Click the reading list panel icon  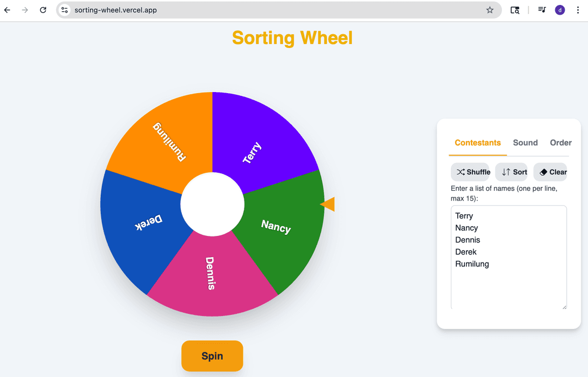[x=541, y=10]
